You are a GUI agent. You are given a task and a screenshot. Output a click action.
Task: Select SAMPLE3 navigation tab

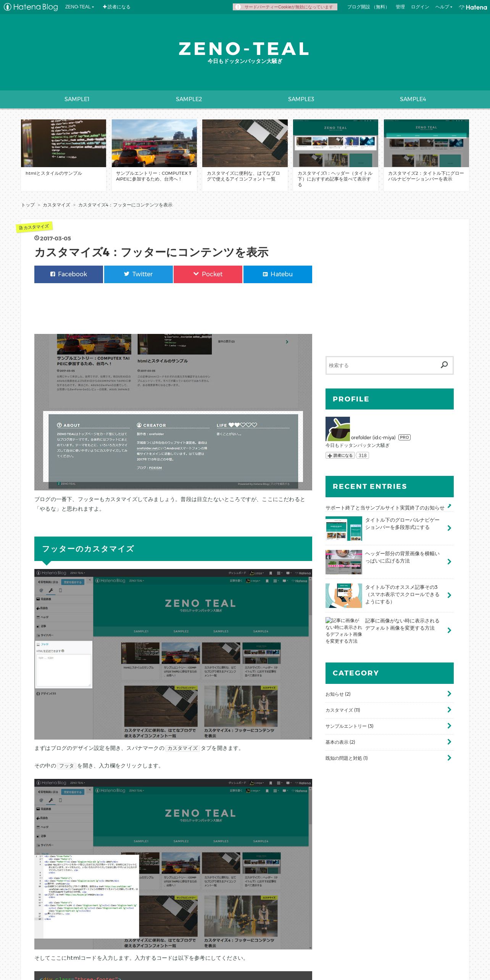click(301, 99)
